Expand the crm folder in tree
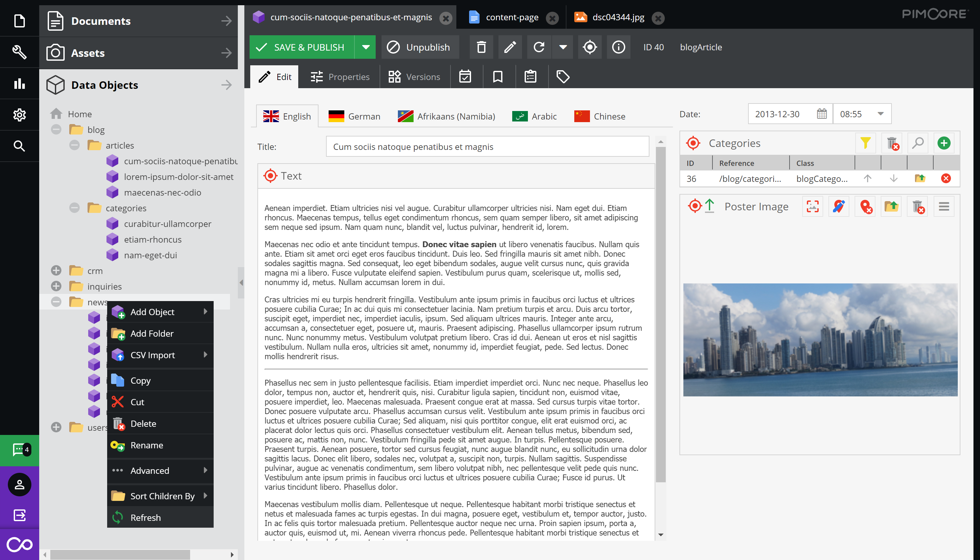 click(x=56, y=271)
